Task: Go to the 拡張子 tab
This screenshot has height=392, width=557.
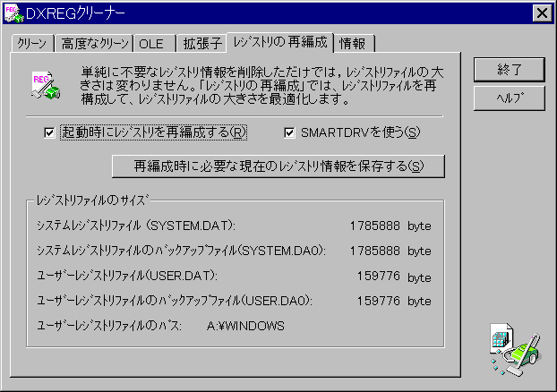Action: [x=202, y=44]
